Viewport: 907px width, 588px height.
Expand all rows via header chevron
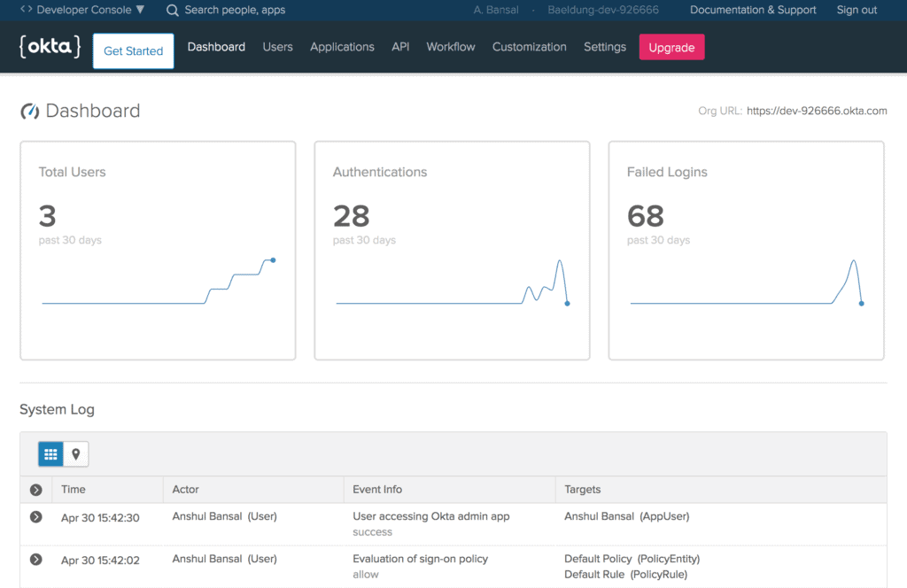point(35,490)
